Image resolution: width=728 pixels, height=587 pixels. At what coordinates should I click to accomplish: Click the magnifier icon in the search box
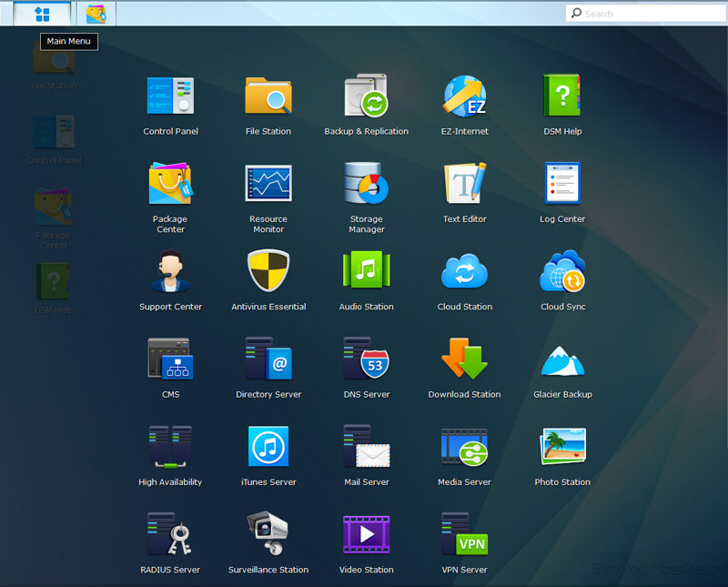(576, 13)
